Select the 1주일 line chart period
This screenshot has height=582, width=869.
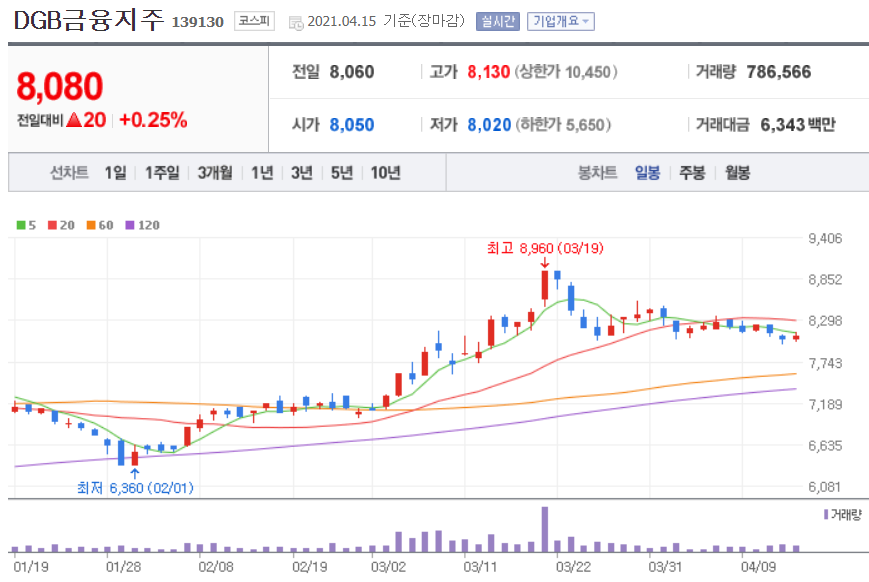162,173
